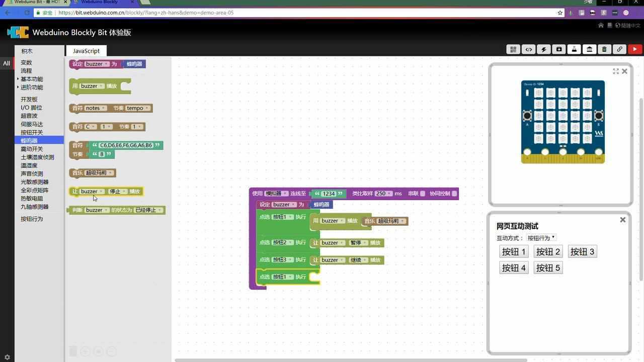Open the 互动方式 按钮行为 dropdown
Screen dimensions: 644x362
(x=541, y=238)
